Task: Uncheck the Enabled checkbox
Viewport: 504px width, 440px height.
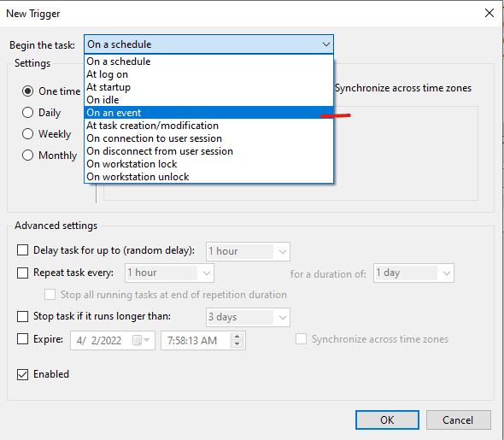Action: click(x=22, y=374)
